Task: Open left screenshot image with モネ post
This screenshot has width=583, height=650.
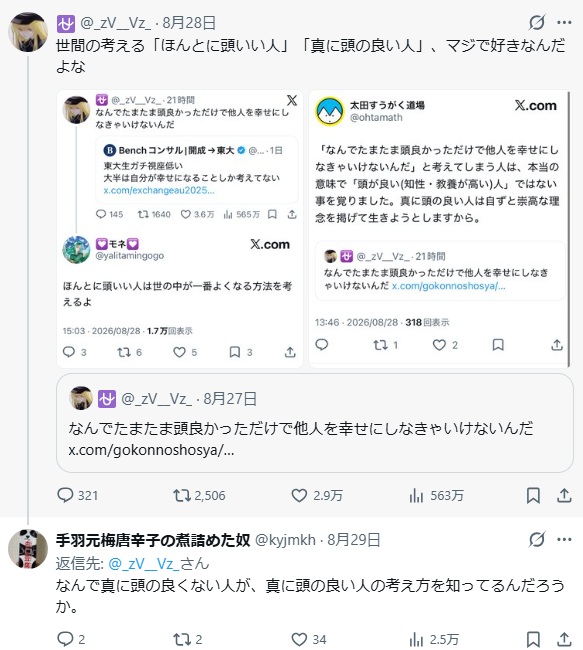Action: click(x=180, y=229)
